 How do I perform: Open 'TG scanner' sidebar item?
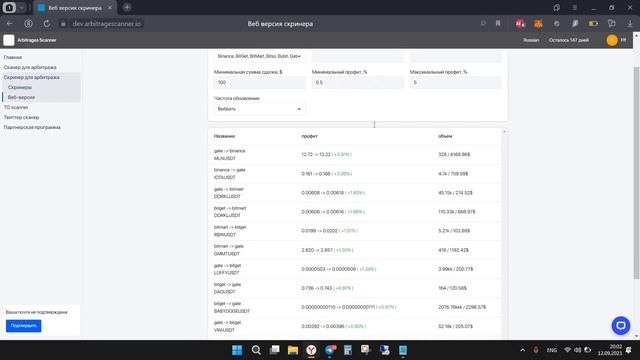[16, 107]
